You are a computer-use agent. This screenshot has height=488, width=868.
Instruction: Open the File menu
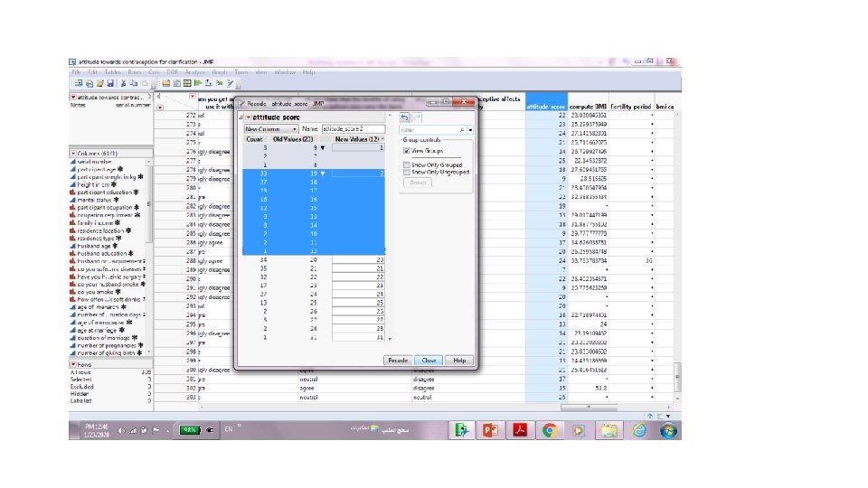[76, 72]
